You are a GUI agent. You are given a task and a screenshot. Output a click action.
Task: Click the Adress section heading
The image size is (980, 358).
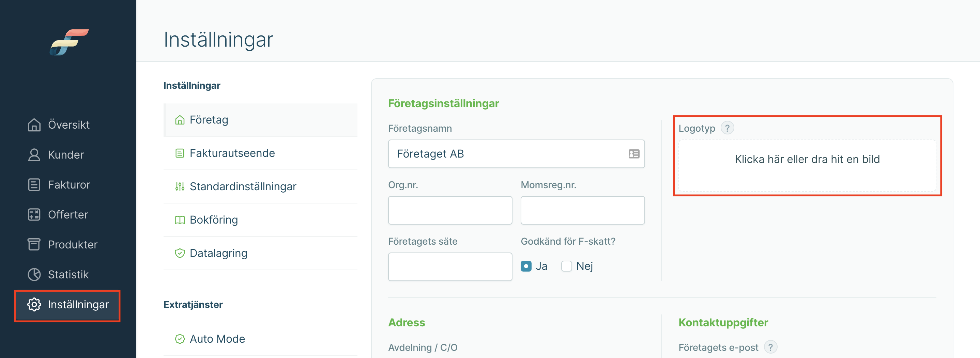406,322
